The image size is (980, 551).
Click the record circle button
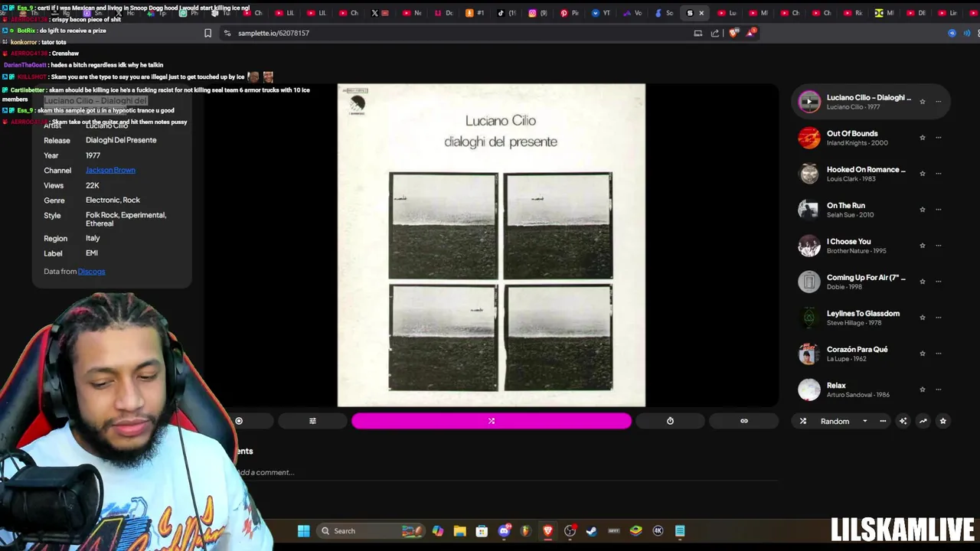click(x=239, y=421)
